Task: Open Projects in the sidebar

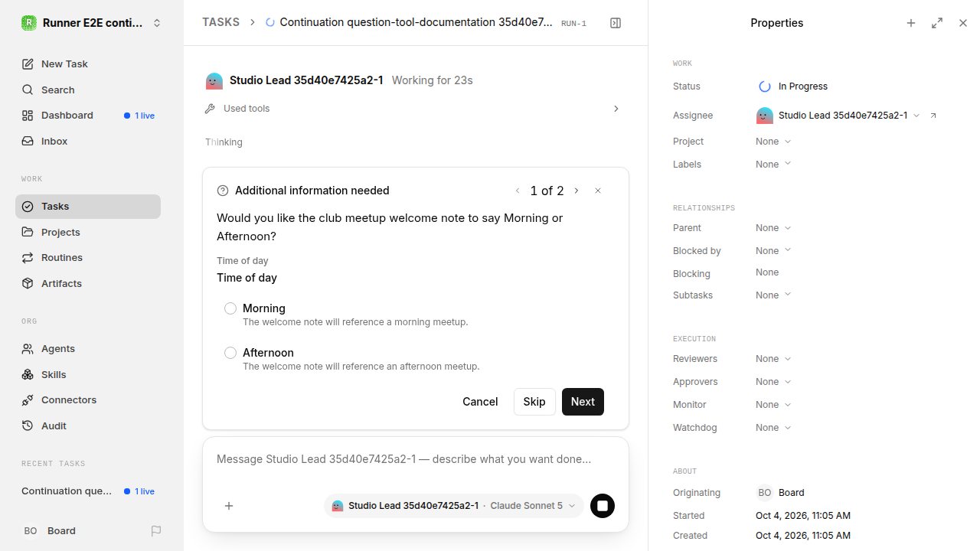Action: pos(88,233)
